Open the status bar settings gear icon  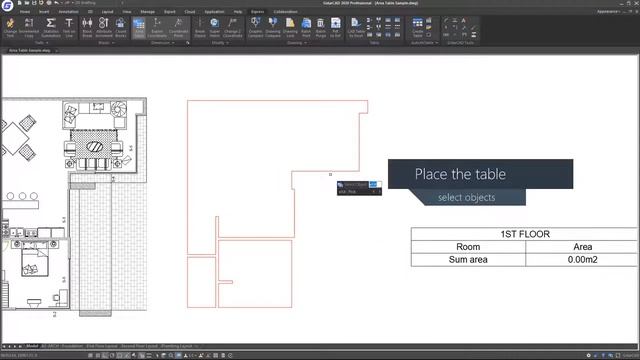coord(588,356)
